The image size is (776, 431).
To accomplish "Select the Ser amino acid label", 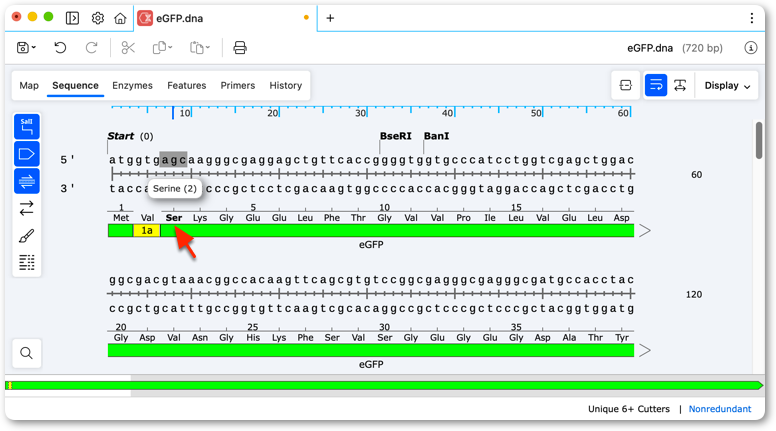I will click(174, 218).
